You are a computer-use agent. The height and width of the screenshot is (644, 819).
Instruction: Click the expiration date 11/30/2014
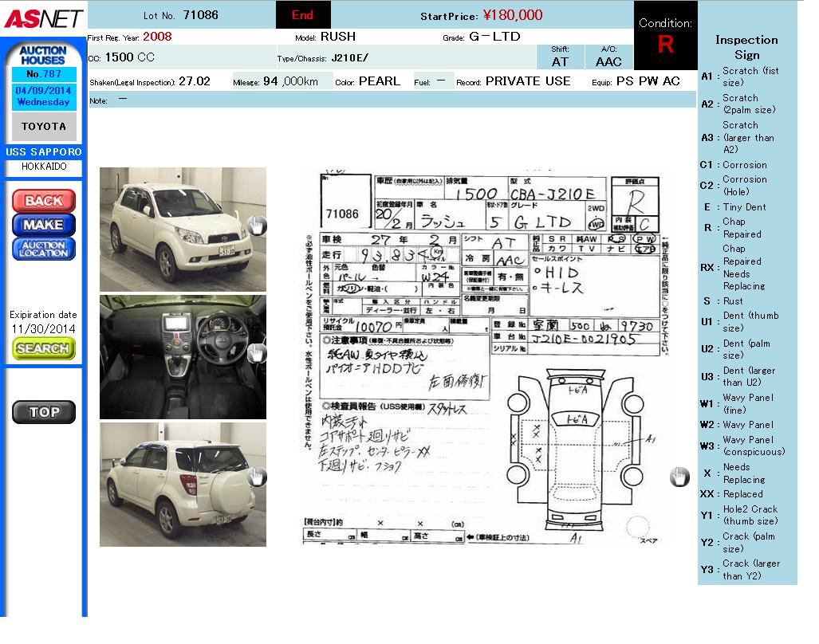44,329
